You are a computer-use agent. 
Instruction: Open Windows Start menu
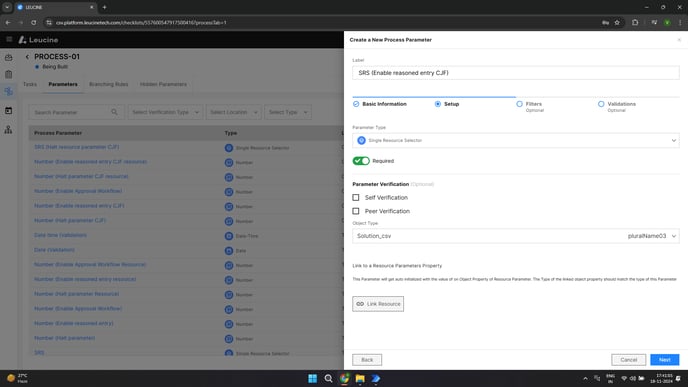point(312,378)
